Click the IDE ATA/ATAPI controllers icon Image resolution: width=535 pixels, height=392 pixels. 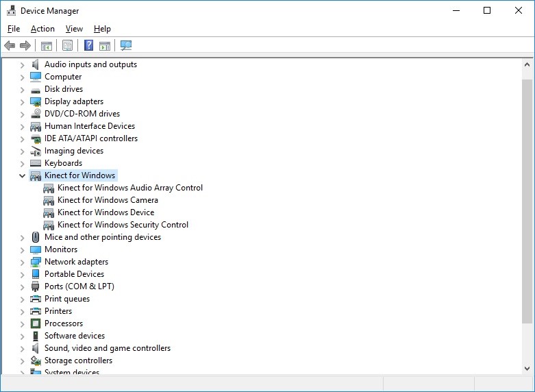36,138
